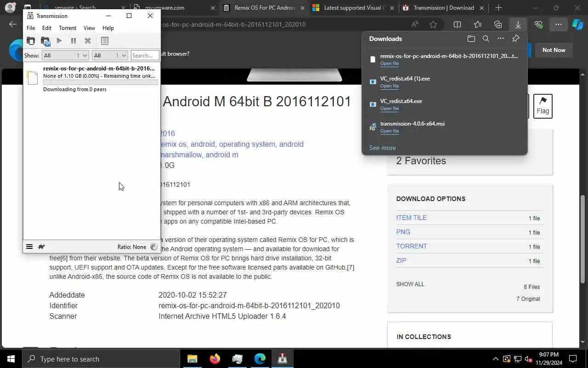Viewport: 588px width, 368px height.
Task: Open downloads folder icon in Downloads panel
Action: pos(471,39)
